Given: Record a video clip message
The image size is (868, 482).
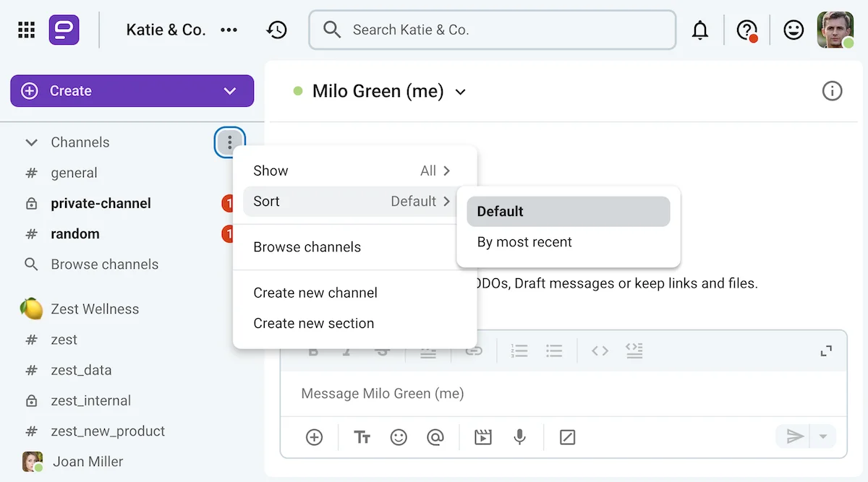Looking at the screenshot, I should 482,437.
